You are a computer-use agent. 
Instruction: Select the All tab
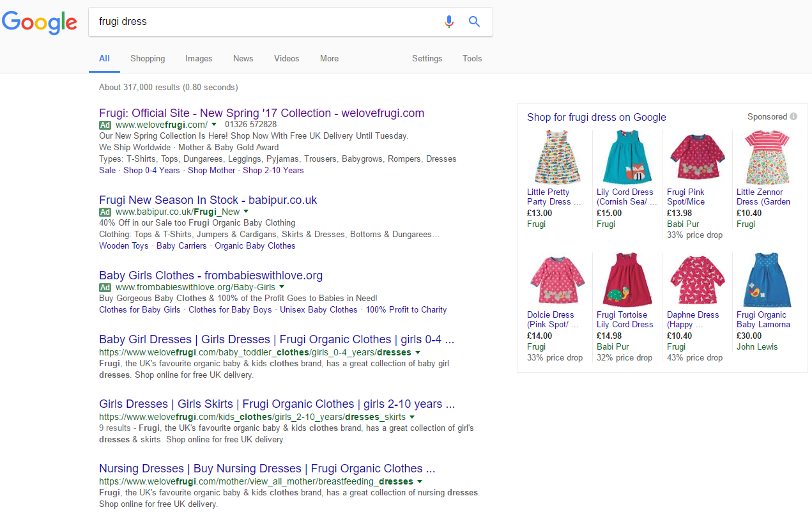(x=104, y=58)
